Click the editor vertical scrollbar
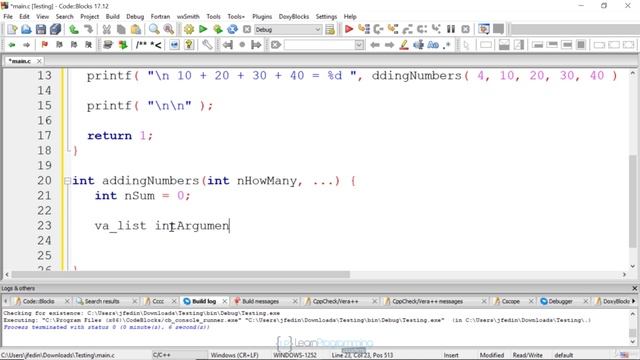This screenshot has width=640, height=360. tap(633, 202)
